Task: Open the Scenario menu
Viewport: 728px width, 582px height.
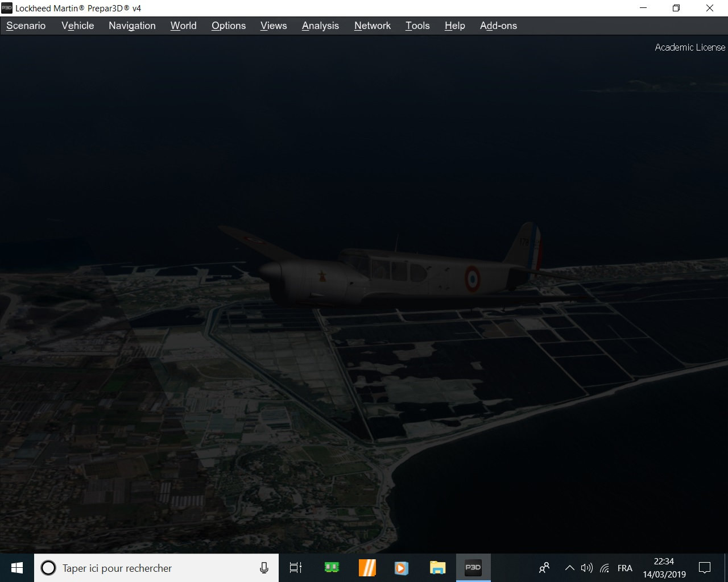Action: [26, 26]
